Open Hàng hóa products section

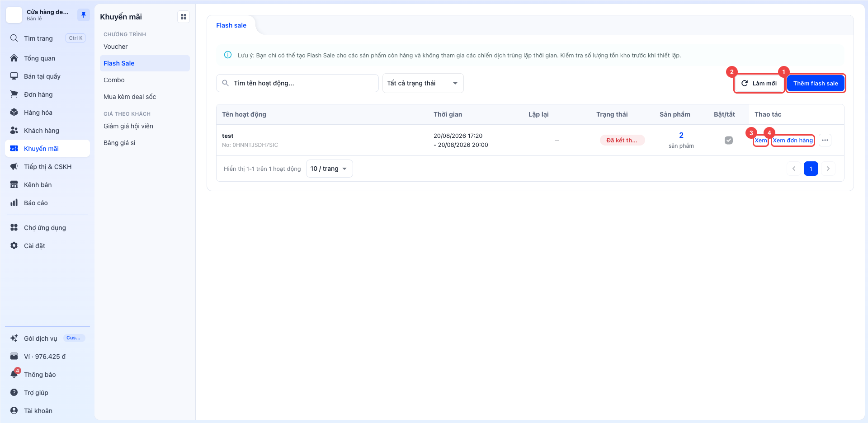[x=47, y=113]
